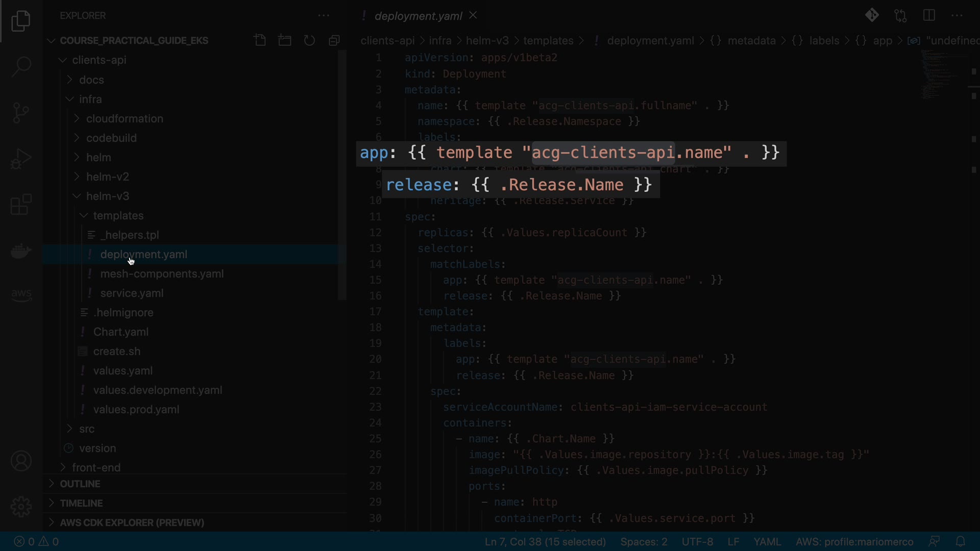The image size is (980, 551).
Task: Click the New File icon in explorer
Action: click(260, 40)
